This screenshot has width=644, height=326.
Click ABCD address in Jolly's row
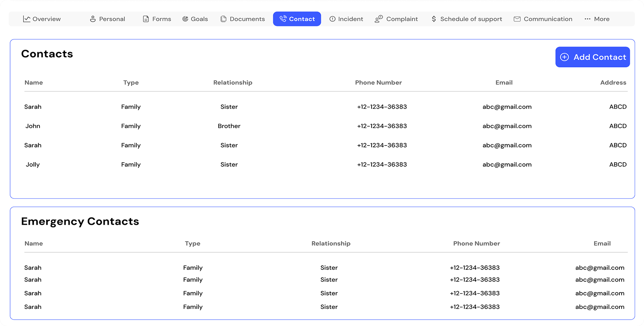coord(618,164)
